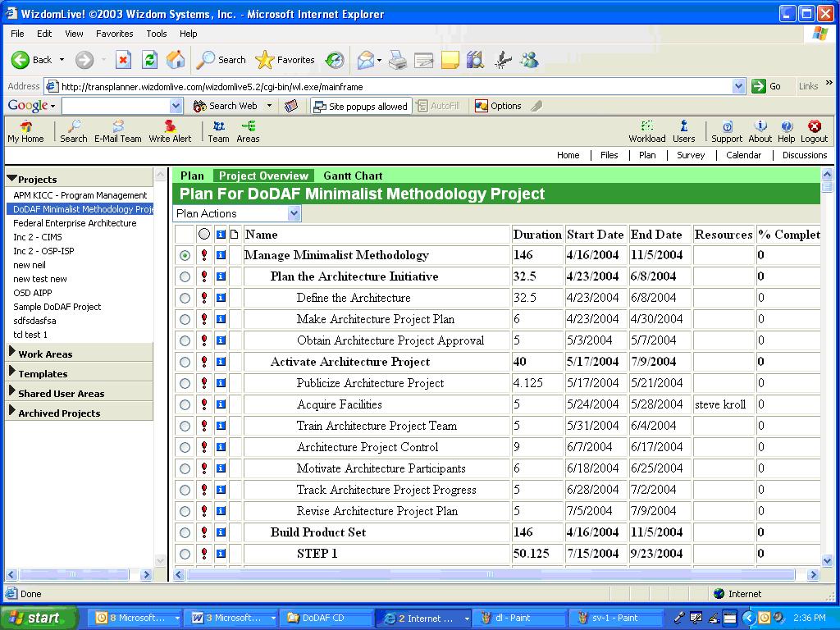Open the E-Mail Team tool
This screenshot has width=840, height=630.
(117, 131)
